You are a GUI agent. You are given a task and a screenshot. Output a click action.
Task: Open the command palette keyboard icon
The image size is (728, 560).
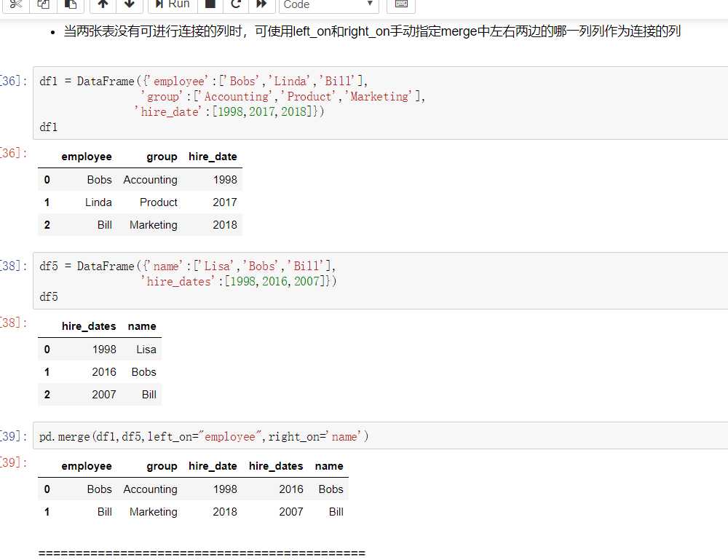pyautogui.click(x=401, y=4)
